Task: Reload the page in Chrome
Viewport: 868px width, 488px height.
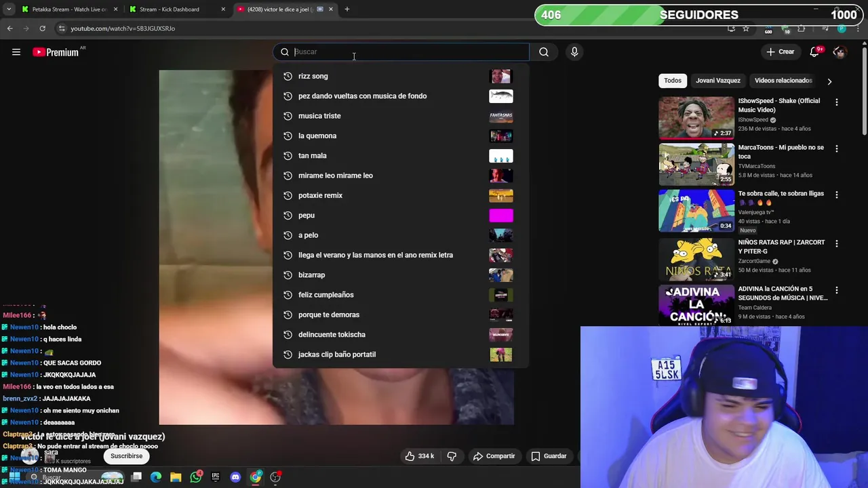Action: 42,28
